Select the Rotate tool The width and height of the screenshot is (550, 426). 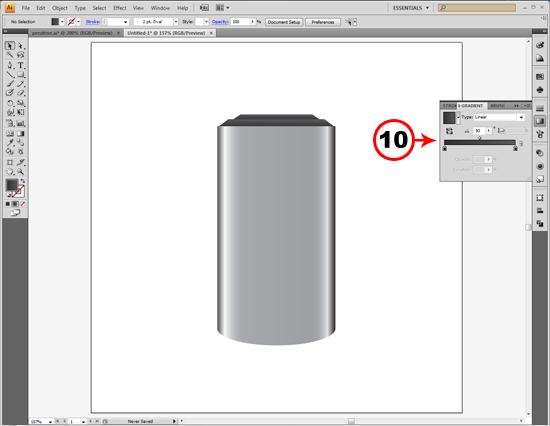(10, 103)
